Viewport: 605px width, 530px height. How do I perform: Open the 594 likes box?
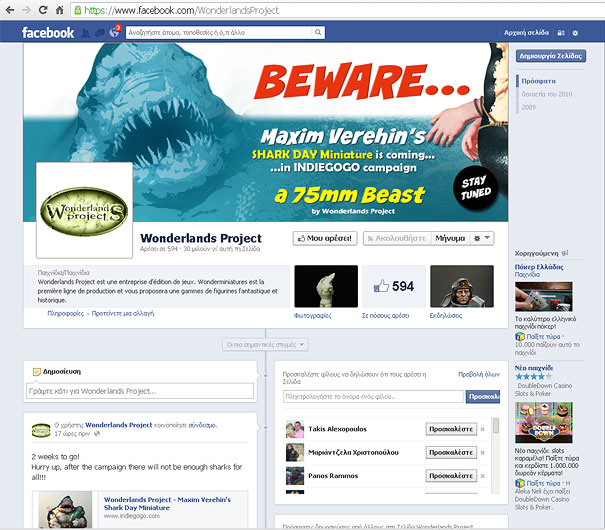pos(394,286)
